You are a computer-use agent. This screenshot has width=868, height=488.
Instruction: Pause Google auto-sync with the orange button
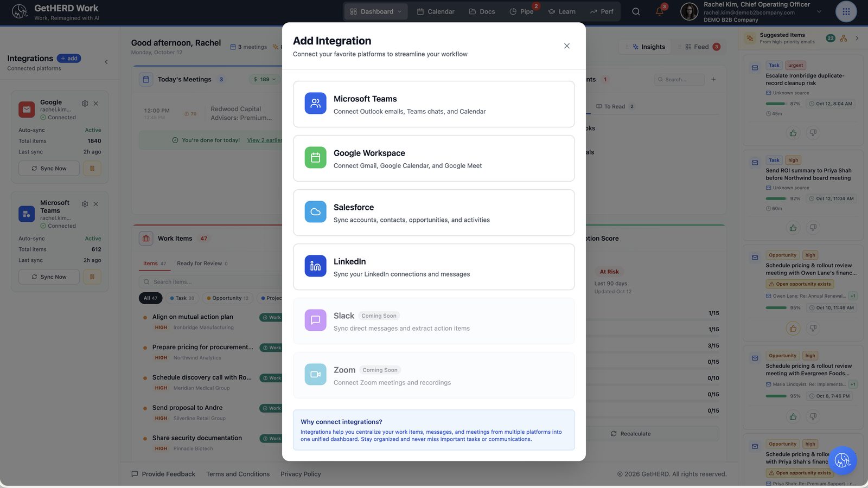pyautogui.click(x=92, y=169)
